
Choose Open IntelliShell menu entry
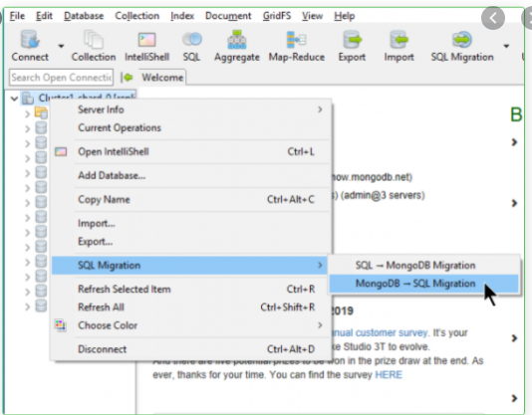point(190,151)
